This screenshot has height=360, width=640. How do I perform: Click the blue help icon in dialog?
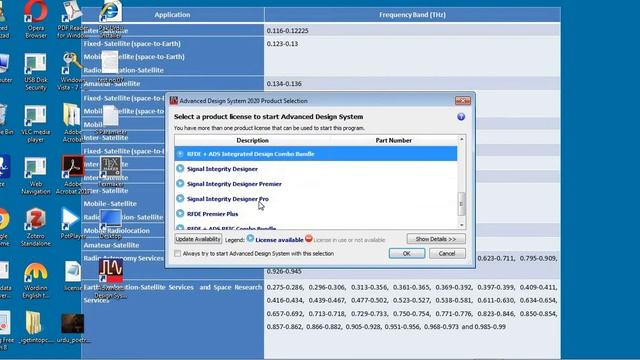pyautogui.click(x=461, y=117)
